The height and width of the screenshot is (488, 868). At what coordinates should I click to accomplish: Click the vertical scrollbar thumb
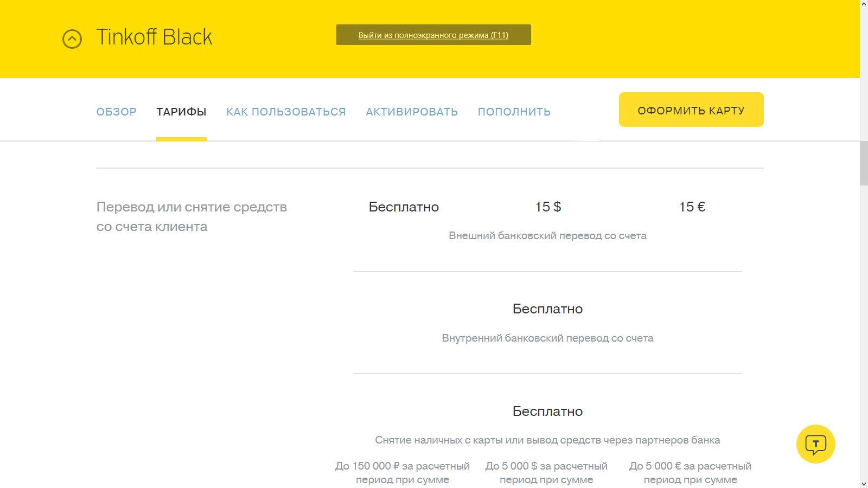pos(864,163)
